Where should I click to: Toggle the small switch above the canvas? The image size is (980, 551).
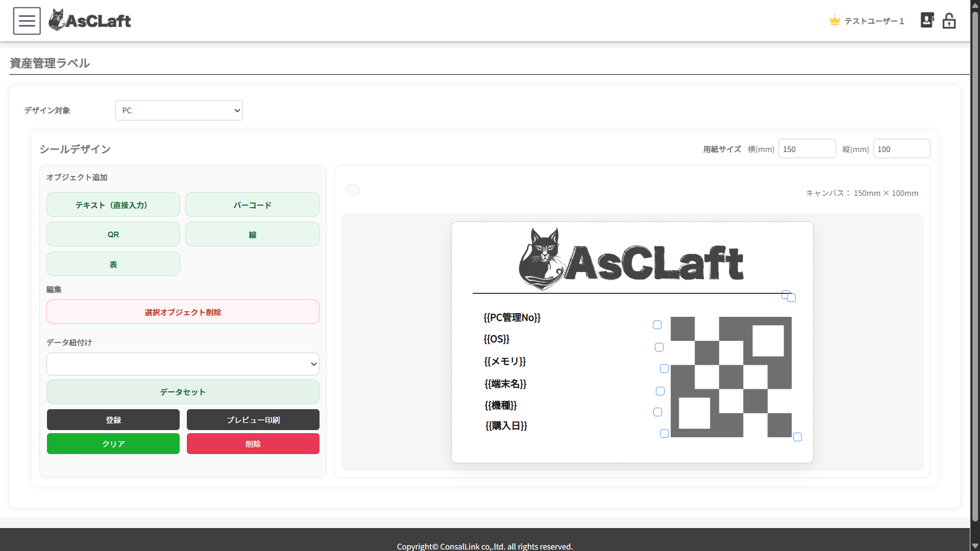pos(353,190)
